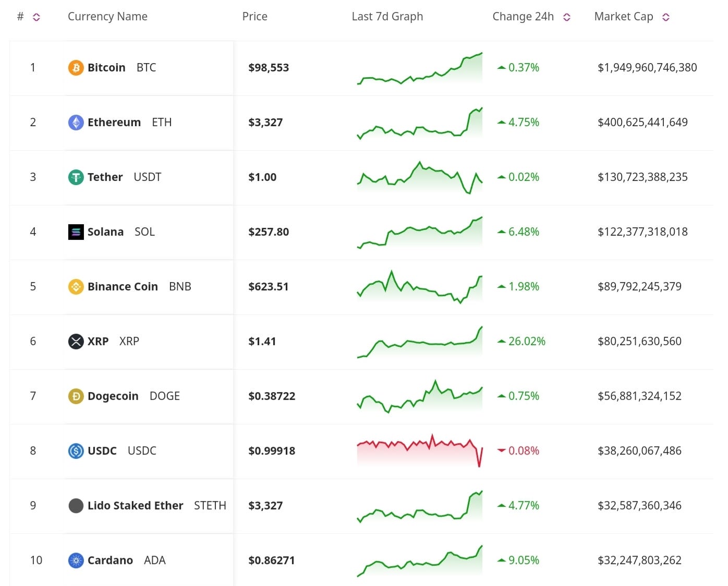Open the Binance Coin currency link
This screenshot has height=586, width=728.
pos(123,287)
